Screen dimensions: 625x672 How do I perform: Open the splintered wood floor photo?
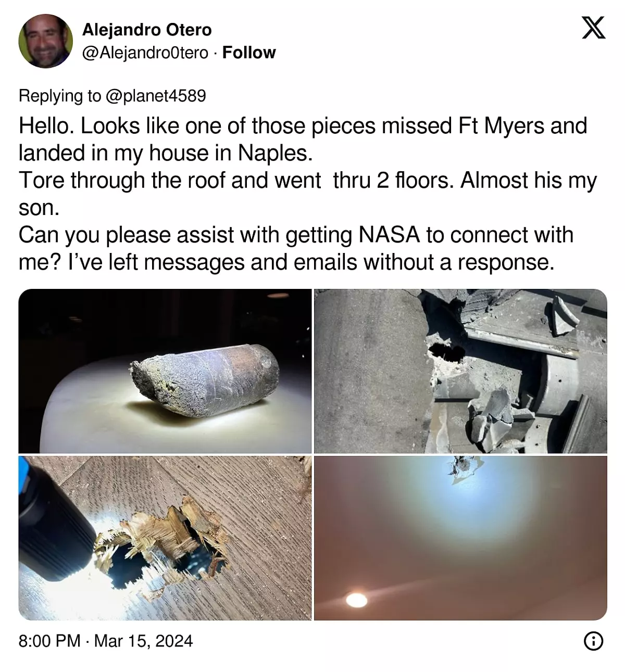pyautogui.click(x=165, y=538)
